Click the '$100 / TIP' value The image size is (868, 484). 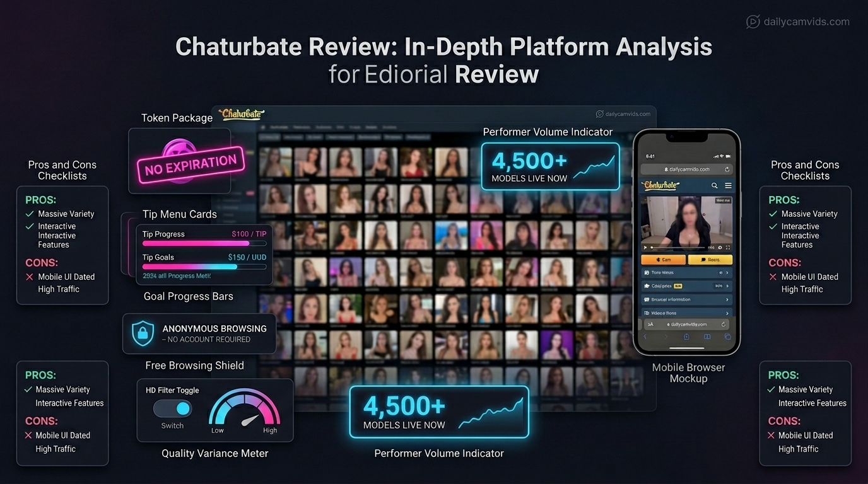coord(249,234)
